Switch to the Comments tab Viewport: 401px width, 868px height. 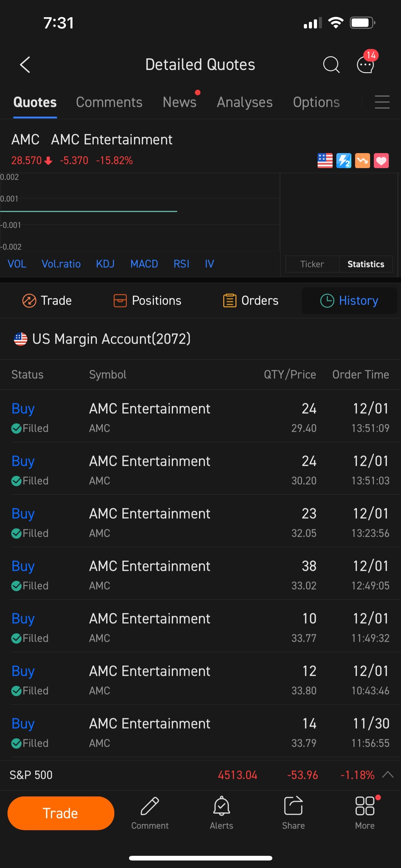[x=109, y=102]
